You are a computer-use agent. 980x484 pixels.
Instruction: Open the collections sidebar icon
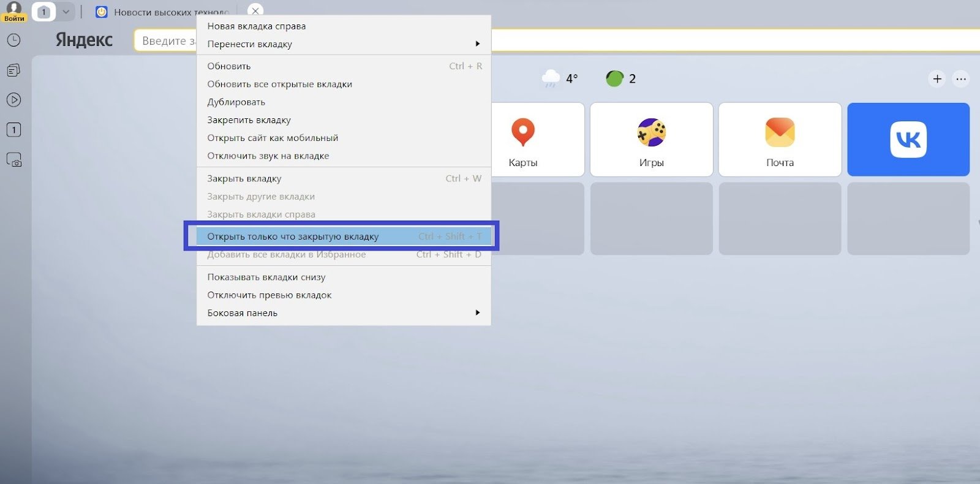click(x=13, y=70)
